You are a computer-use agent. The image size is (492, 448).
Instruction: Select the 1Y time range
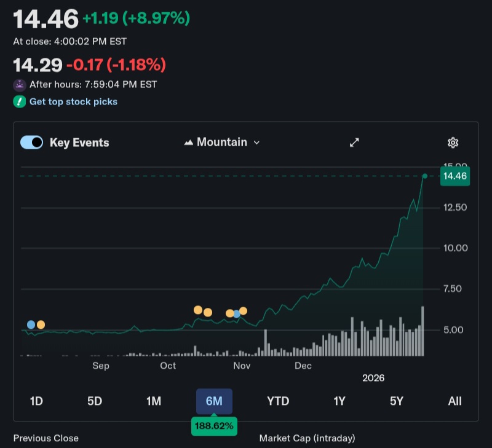pyautogui.click(x=339, y=401)
